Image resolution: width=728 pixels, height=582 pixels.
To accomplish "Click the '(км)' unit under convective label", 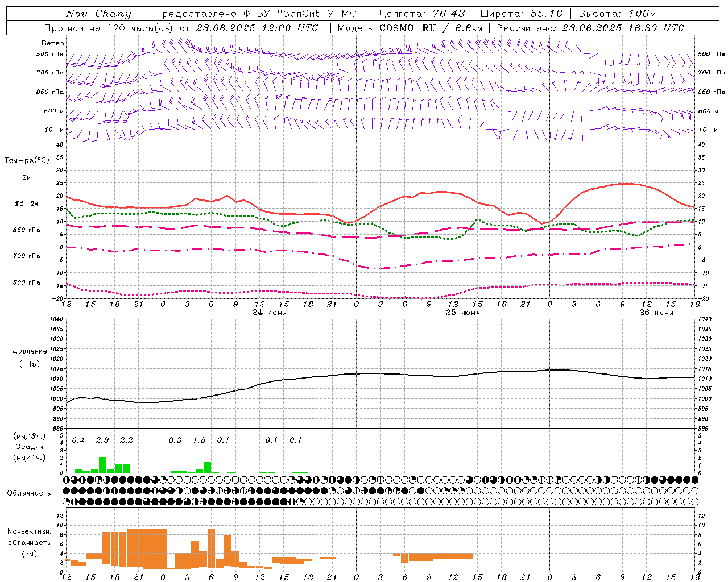I will (x=29, y=554).
